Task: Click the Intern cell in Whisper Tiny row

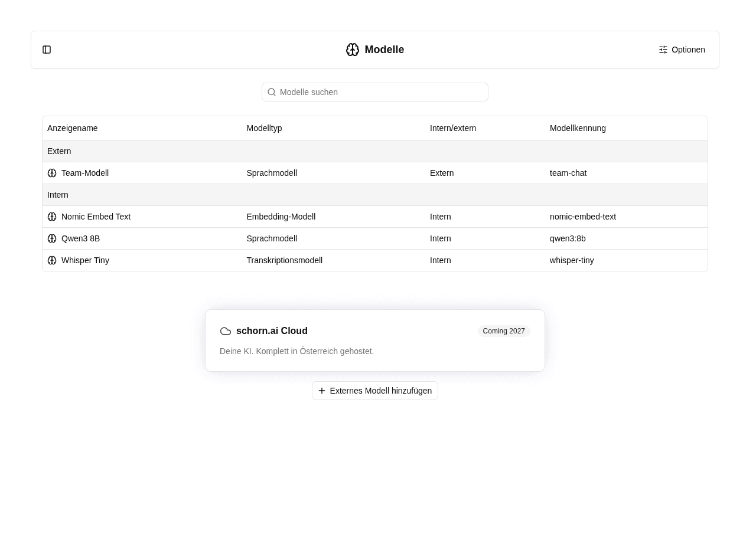Action: [441, 260]
